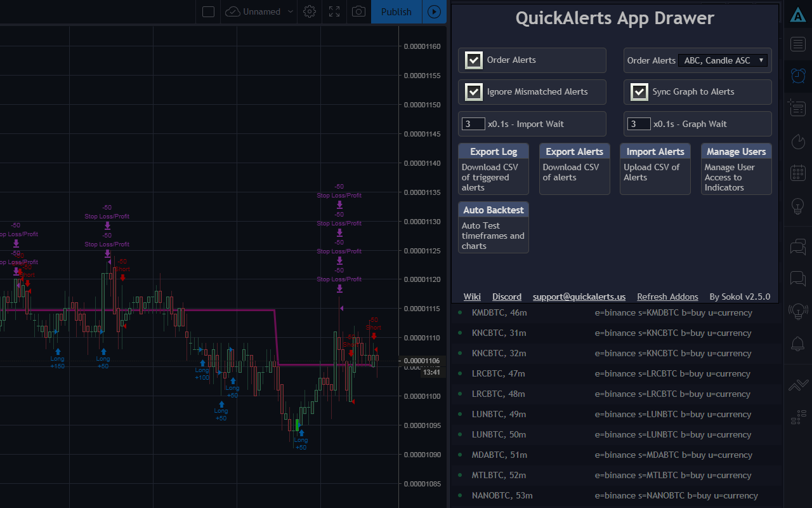Start bar replay with the play icon
The image size is (812, 508).
(x=434, y=11)
